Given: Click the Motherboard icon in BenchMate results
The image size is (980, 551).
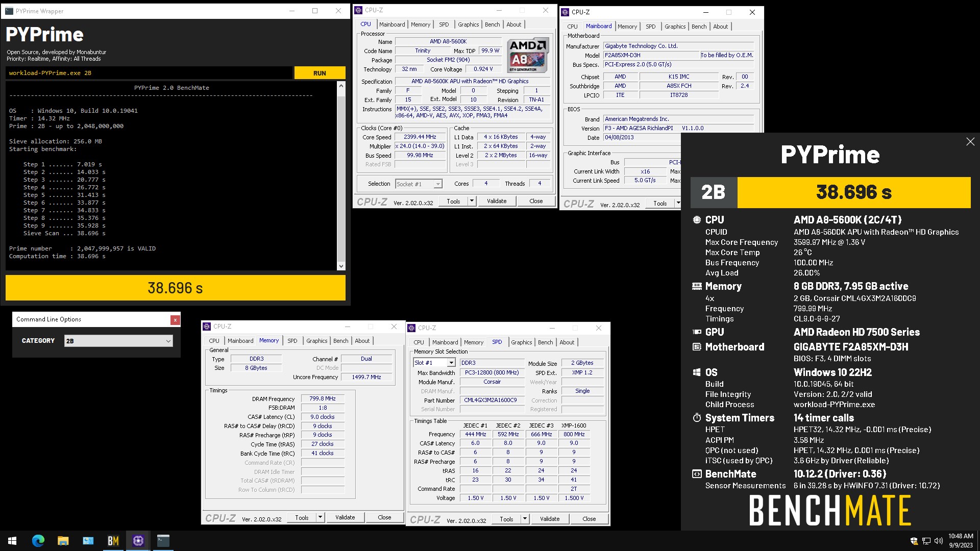Looking at the screenshot, I should (697, 347).
